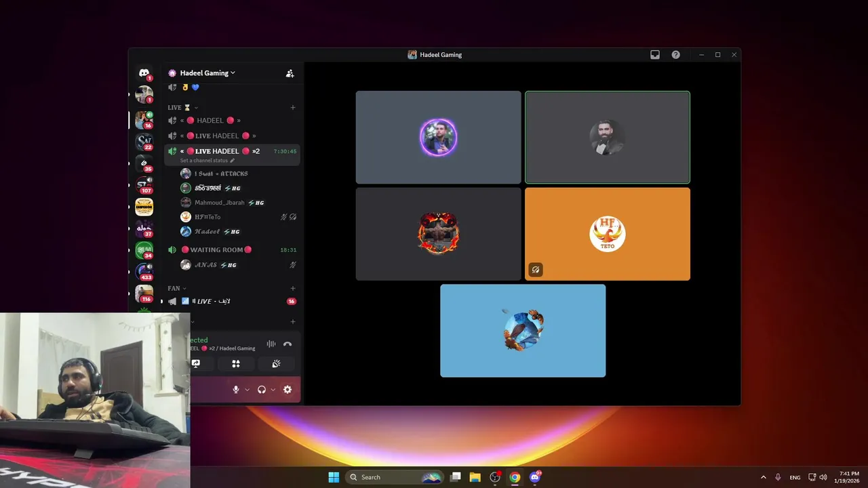Click the 18:31 waiting room timer
The width and height of the screenshot is (868, 488).
pyautogui.click(x=288, y=250)
